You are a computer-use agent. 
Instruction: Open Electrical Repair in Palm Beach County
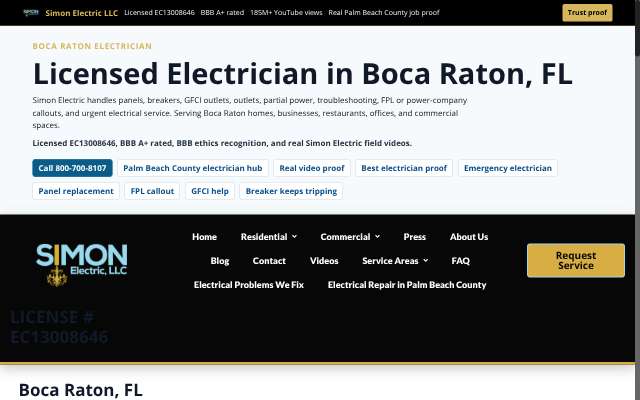coord(407,285)
